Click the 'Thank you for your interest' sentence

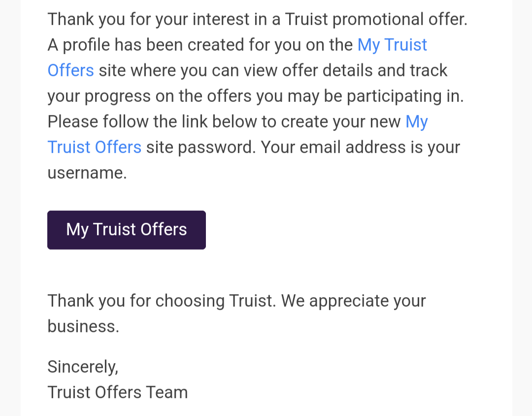click(258, 19)
